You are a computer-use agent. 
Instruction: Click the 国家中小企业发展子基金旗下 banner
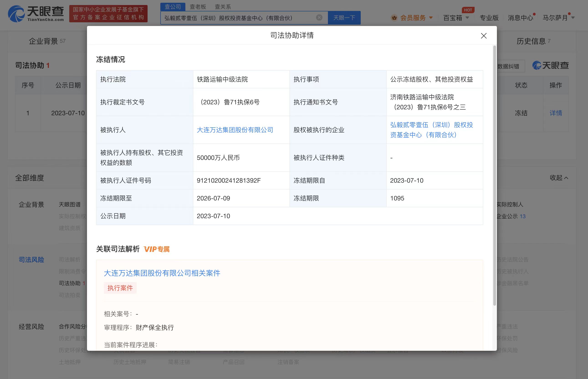108,13
